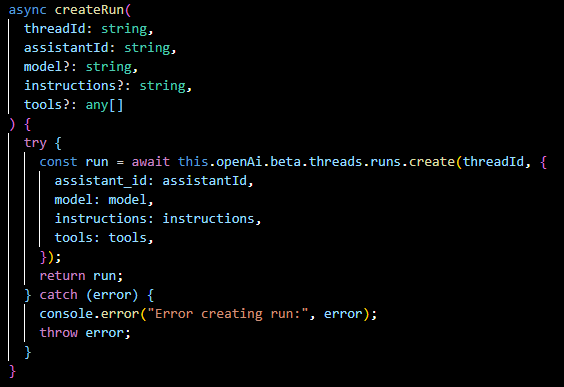Click the model: model line

coord(104,200)
